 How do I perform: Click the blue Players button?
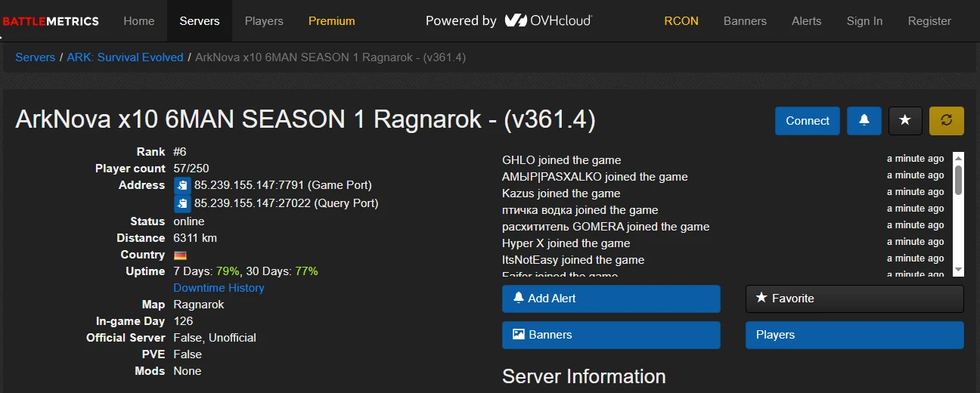click(854, 335)
